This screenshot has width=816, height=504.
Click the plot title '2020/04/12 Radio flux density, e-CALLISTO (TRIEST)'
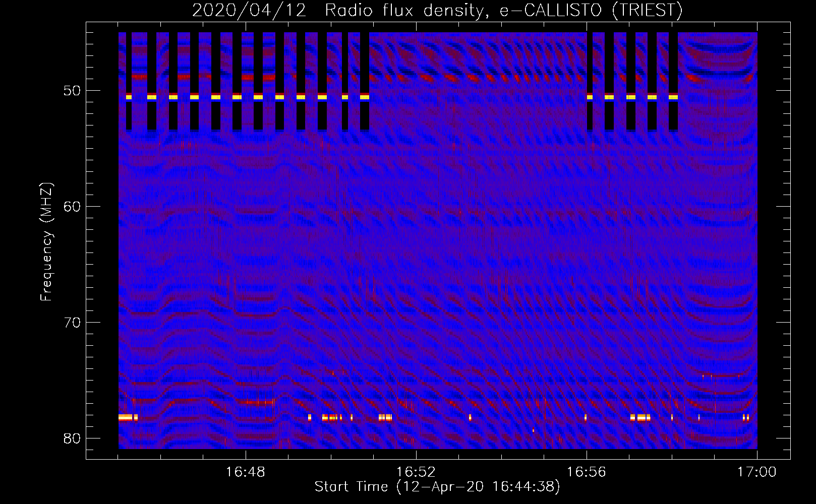click(x=437, y=11)
